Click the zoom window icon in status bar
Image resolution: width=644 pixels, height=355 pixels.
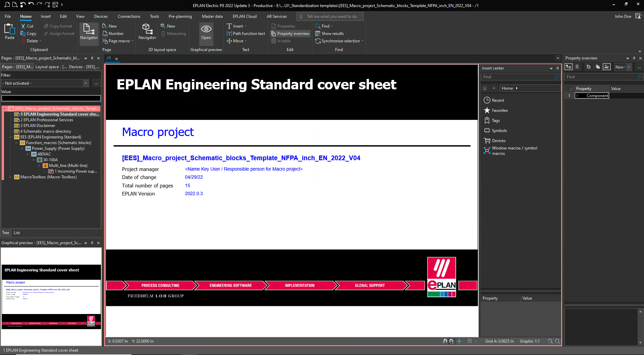point(550,341)
